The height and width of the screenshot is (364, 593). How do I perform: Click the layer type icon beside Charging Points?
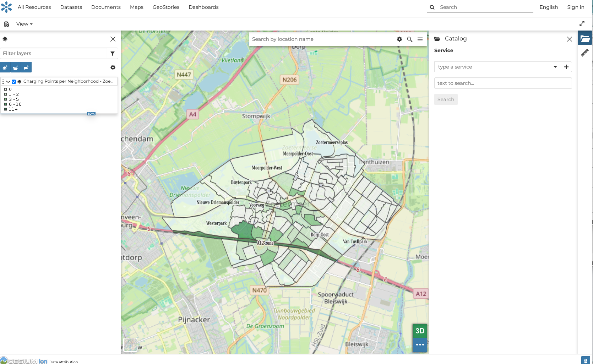point(20,81)
